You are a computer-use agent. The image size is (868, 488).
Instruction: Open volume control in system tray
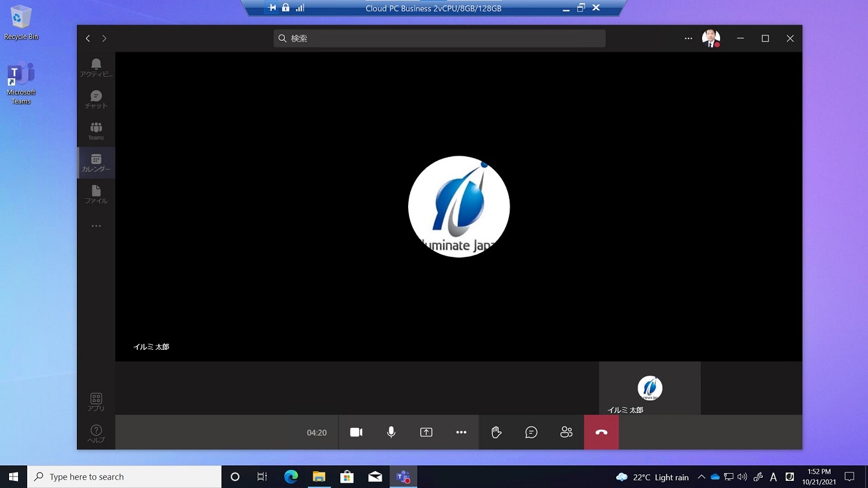tap(742, 477)
